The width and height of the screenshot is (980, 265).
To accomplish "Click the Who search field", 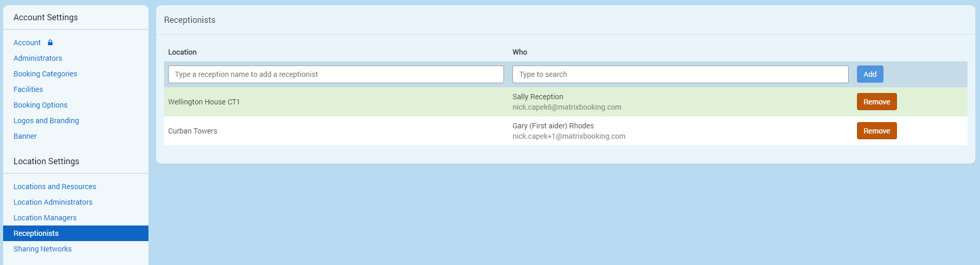I will [x=679, y=74].
